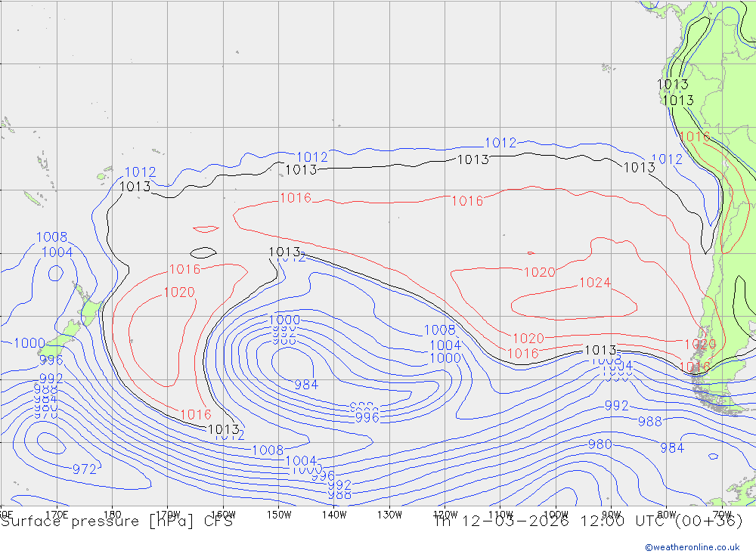Click the blue 992 label near 90W

click(x=616, y=406)
